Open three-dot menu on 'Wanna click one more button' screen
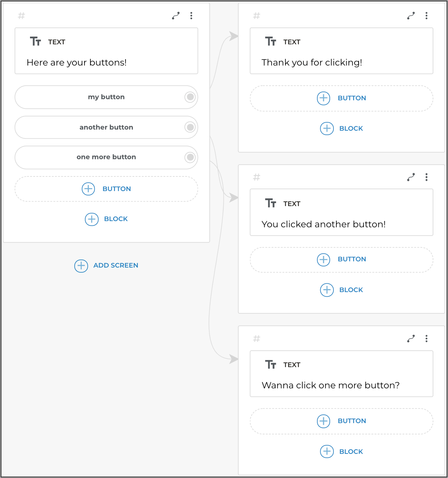The image size is (448, 478). pyautogui.click(x=426, y=339)
